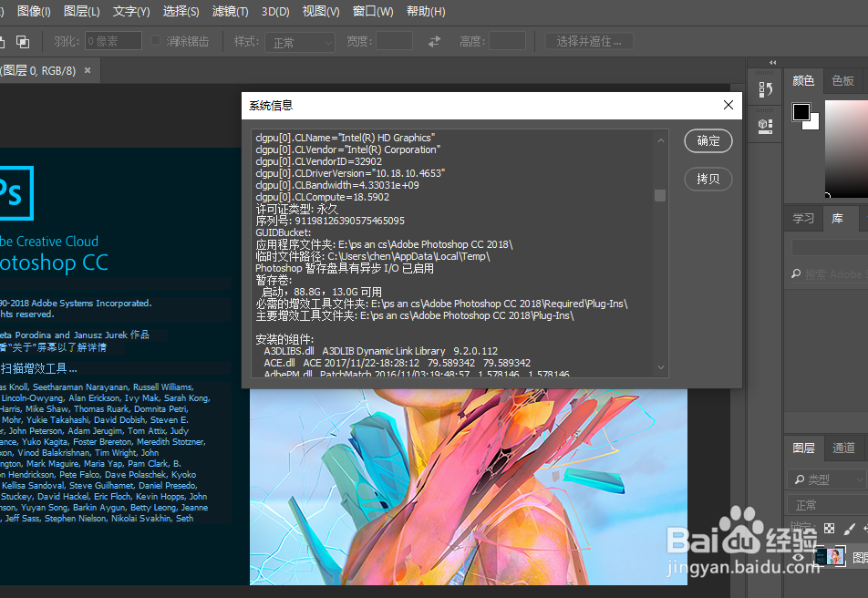Screen dimensions: 868x598
Task: Open the blend mode 正常 dropdown in Layers
Action: coord(827,505)
